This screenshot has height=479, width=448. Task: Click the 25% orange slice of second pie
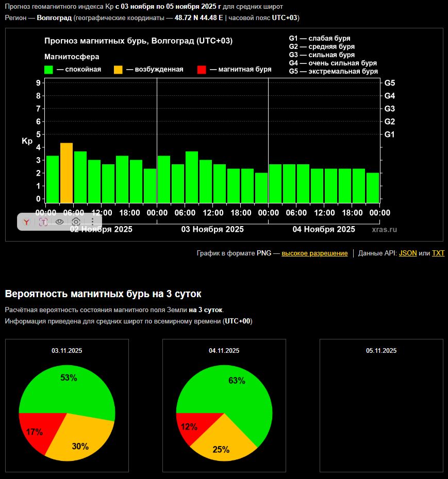[x=223, y=444]
